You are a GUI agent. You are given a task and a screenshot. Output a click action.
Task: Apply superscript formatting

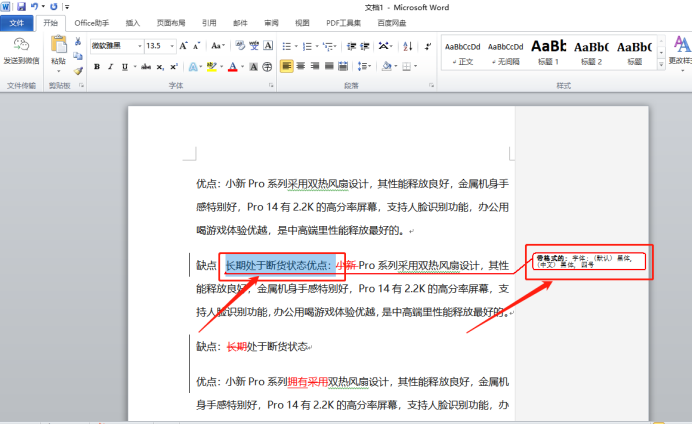point(174,67)
